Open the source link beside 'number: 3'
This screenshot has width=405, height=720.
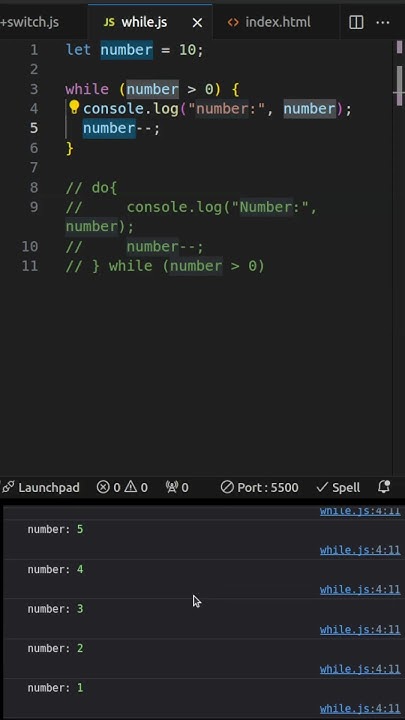(x=360, y=630)
